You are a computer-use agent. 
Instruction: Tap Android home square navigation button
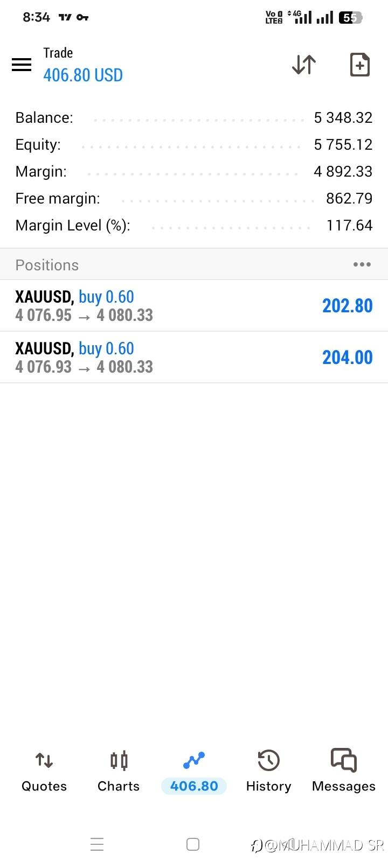coord(193,844)
